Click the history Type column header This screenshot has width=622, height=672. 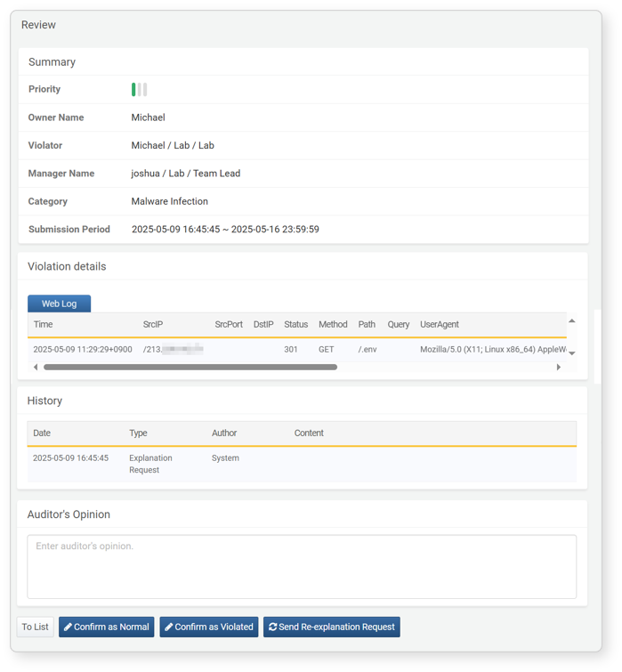[138, 433]
